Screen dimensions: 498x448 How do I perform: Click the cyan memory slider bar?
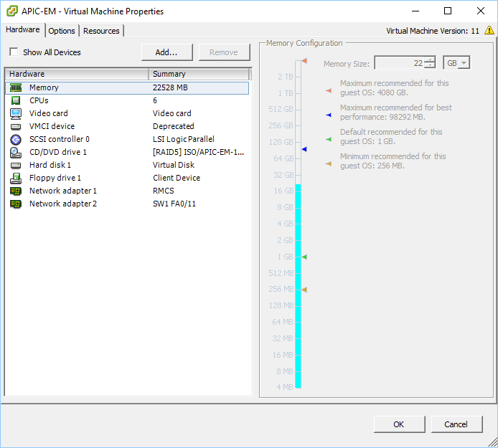click(299, 285)
